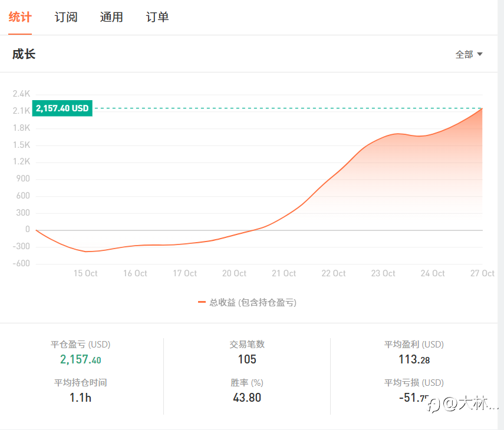Click the 平均盈利 value 113.28
504x430 pixels.
pyautogui.click(x=414, y=359)
